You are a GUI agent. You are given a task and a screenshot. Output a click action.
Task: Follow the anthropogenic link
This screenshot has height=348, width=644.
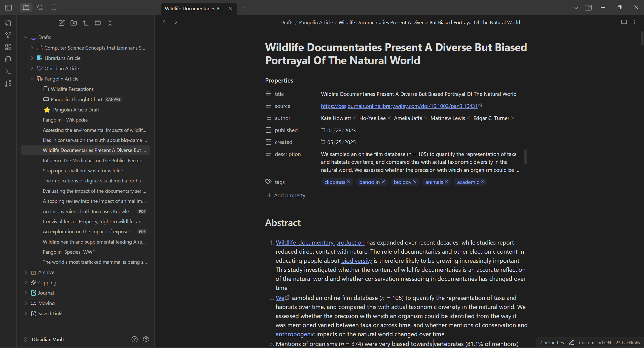click(x=295, y=334)
